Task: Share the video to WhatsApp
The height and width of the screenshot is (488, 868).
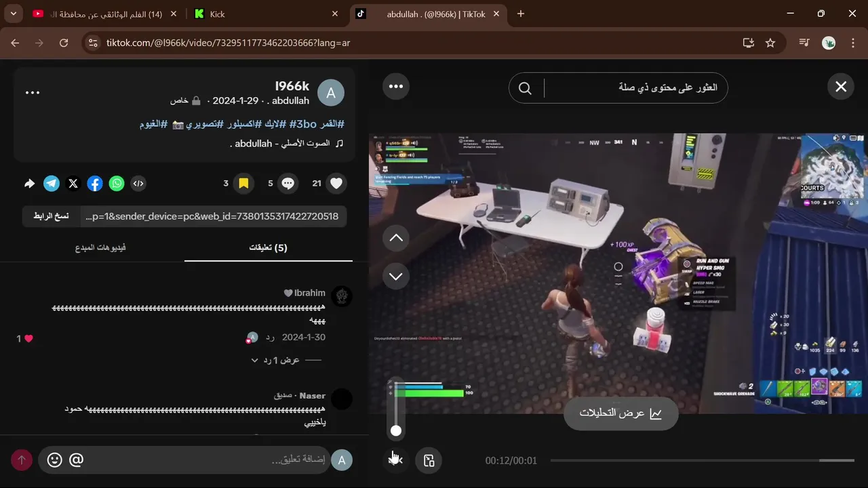Action: pos(117,183)
